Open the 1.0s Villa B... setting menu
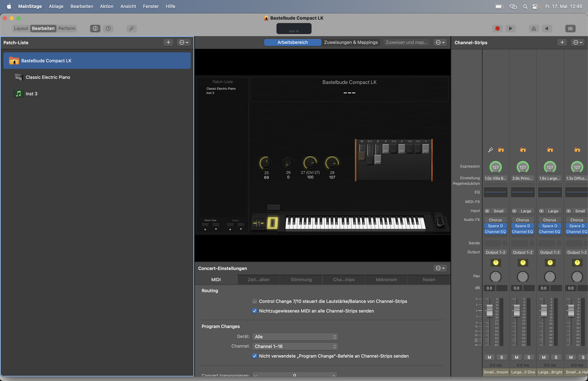Viewport: 588px width, 381px height. 495,178
